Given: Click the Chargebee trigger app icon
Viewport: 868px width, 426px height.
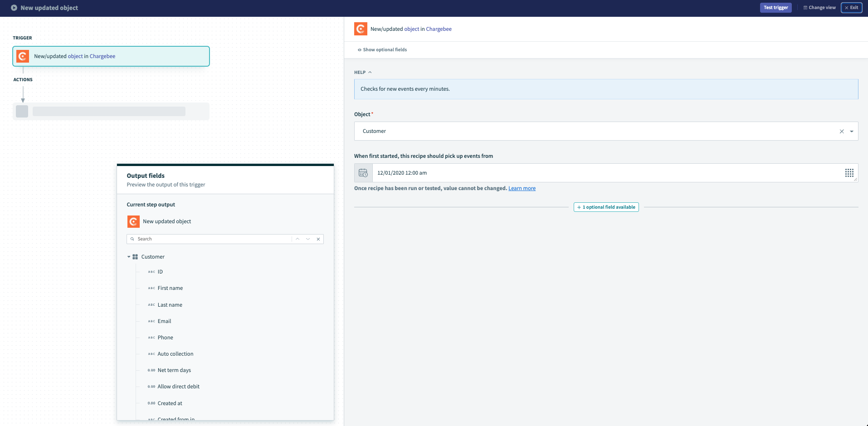Looking at the screenshot, I should tap(22, 56).
